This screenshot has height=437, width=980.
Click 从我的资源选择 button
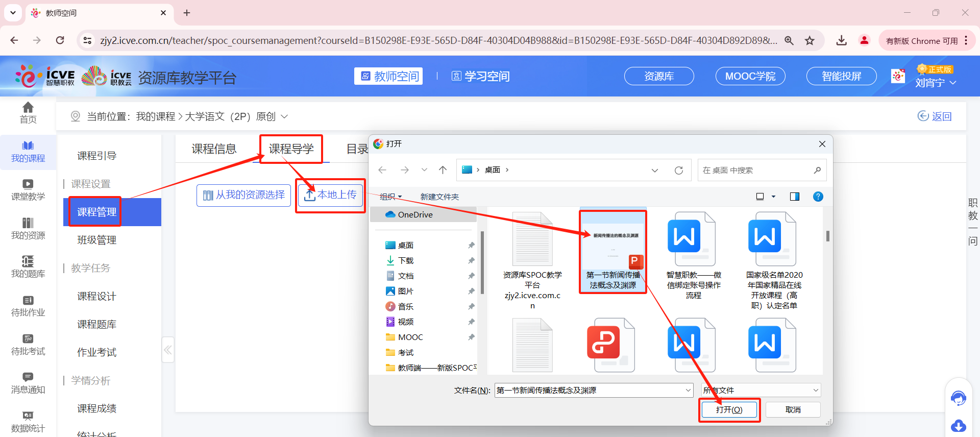(x=244, y=195)
